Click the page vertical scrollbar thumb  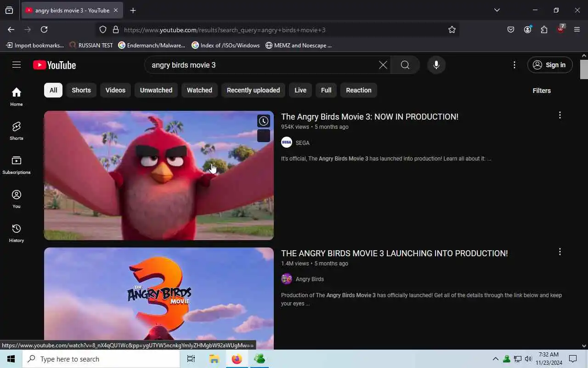(x=584, y=69)
